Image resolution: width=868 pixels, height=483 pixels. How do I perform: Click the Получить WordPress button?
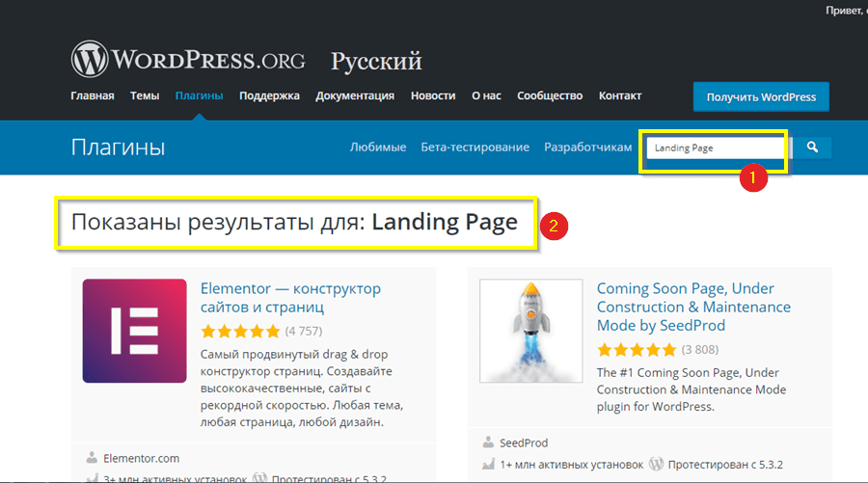pos(761,96)
